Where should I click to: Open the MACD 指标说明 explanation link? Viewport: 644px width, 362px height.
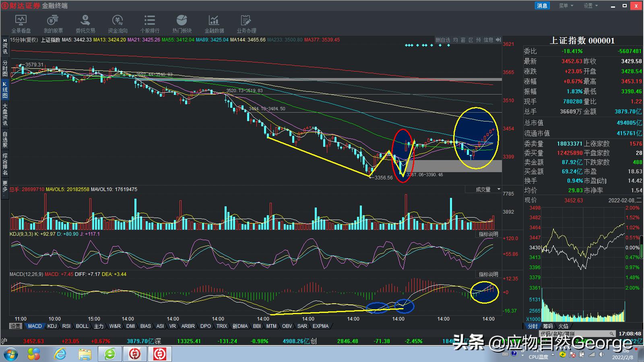coord(488,274)
